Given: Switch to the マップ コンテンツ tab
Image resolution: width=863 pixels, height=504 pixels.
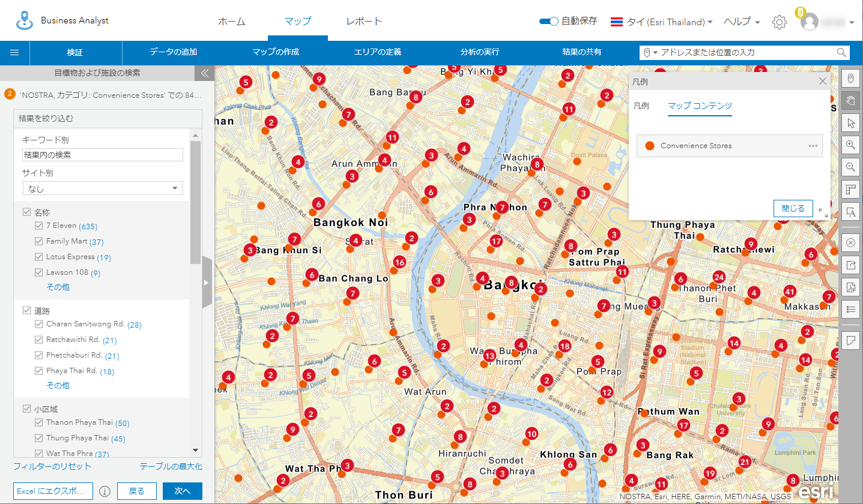Looking at the screenshot, I should tap(700, 106).
